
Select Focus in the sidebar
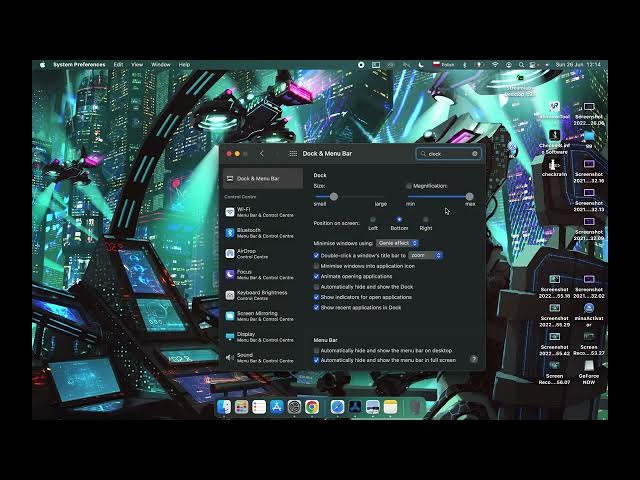(263, 274)
